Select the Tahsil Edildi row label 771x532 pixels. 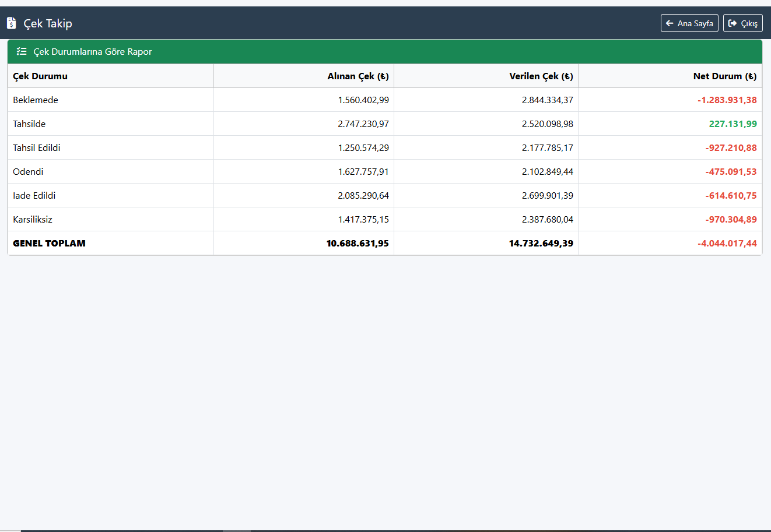point(37,148)
